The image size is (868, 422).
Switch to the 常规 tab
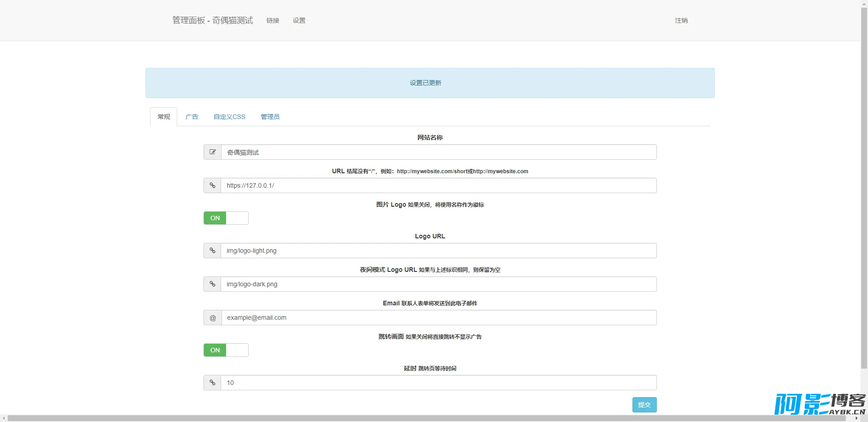tap(164, 117)
